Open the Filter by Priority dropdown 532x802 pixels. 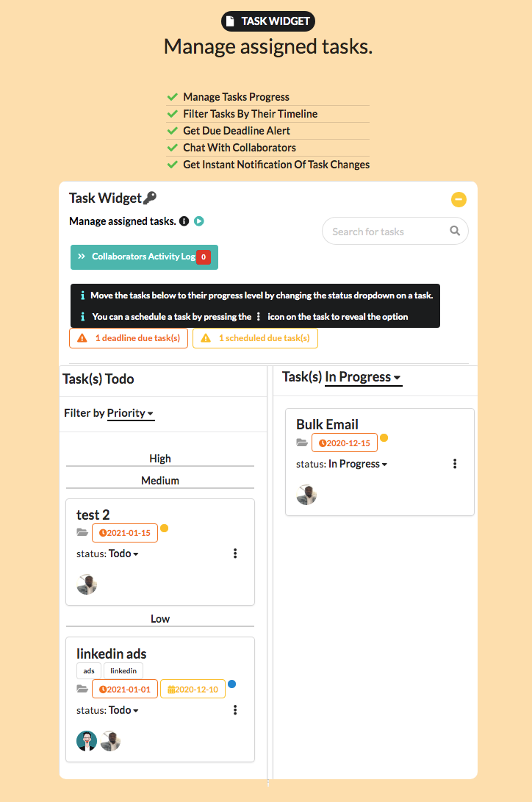[131, 413]
